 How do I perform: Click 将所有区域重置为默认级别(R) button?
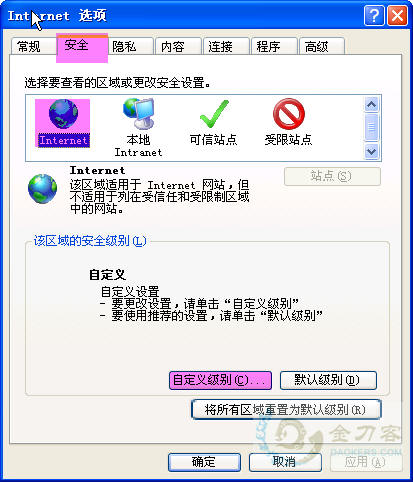click(x=286, y=409)
